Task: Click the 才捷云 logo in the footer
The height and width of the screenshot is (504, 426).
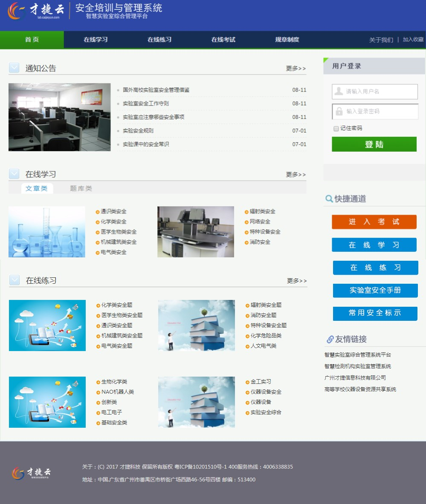Action: point(32,472)
